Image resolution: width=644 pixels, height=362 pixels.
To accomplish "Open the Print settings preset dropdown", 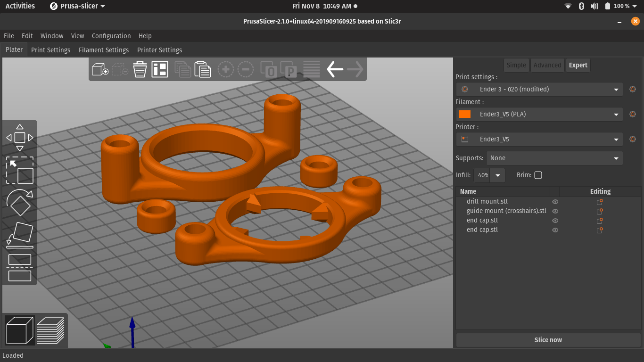I will (539, 89).
